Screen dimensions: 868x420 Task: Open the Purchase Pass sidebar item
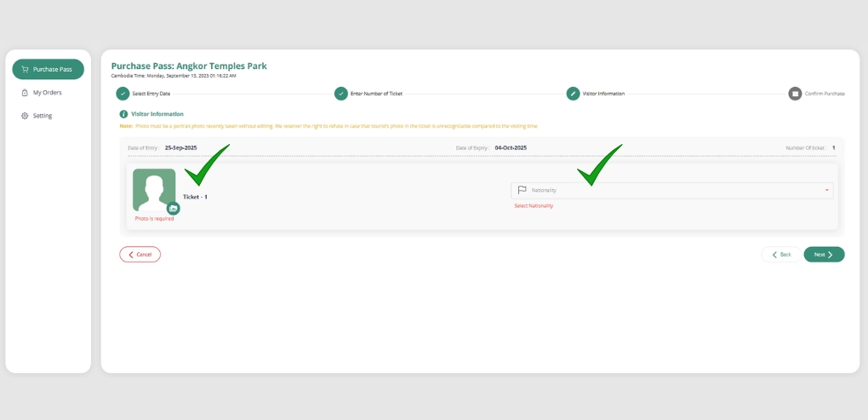coord(49,69)
